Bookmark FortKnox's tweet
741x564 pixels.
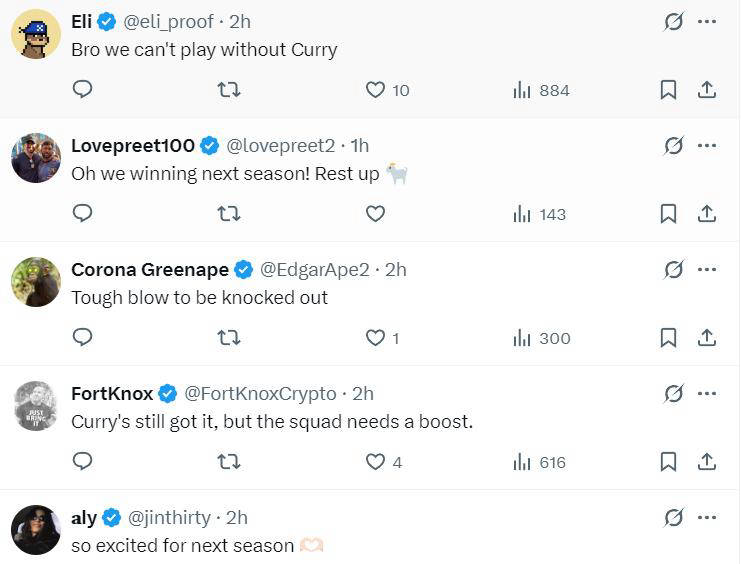[x=668, y=461]
